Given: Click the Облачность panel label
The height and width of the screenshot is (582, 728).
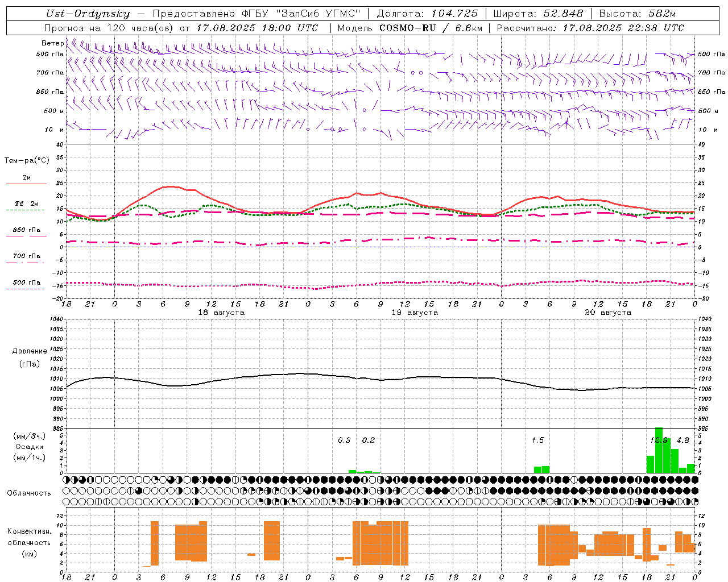Looking at the screenshot, I should coord(29,493).
